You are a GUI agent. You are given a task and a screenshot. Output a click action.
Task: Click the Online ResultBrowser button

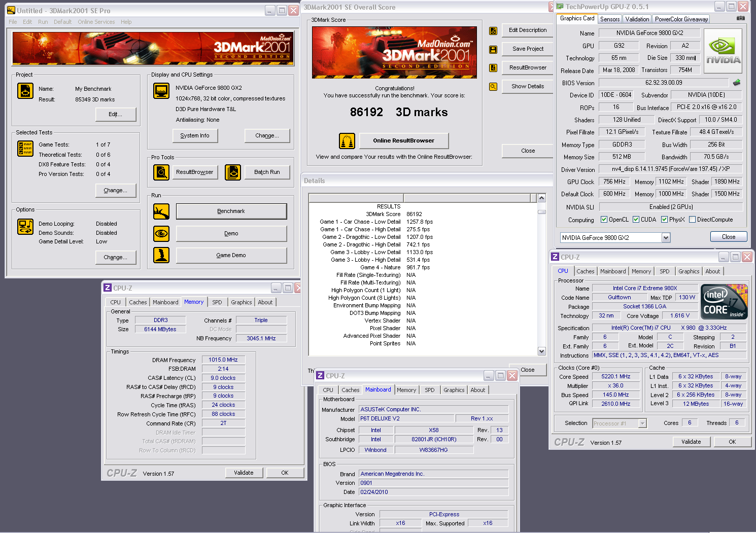tap(404, 140)
